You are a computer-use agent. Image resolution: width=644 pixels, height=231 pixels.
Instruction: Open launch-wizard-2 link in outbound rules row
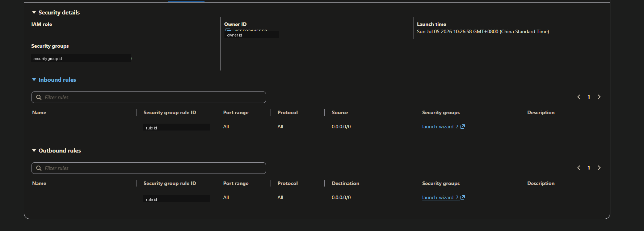[440, 197]
